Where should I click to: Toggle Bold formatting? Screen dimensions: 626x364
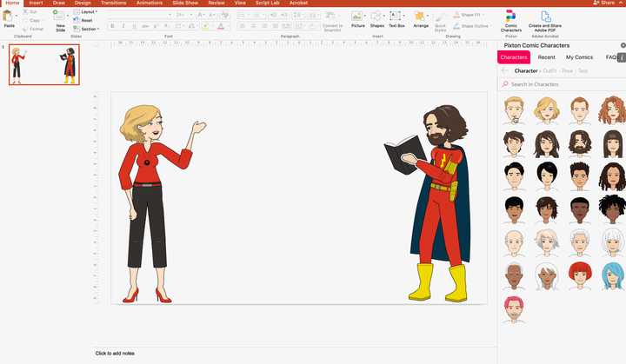point(112,26)
